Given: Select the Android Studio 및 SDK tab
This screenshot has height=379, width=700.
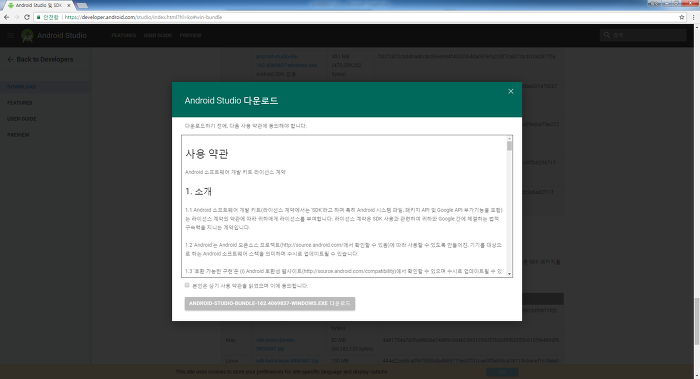Looking at the screenshot, I should (x=38, y=5).
